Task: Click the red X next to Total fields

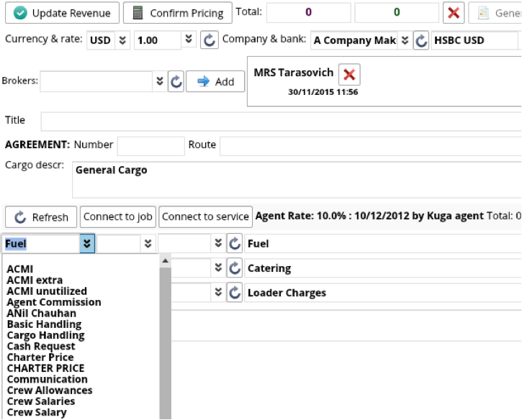Action: click(453, 13)
